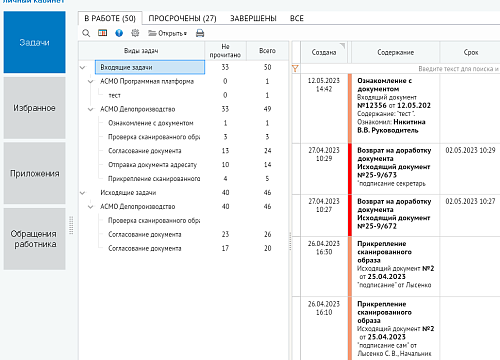Screen dimensions: 500x360
Task: Open the Открыть dropdown menu
Action: tap(168, 33)
